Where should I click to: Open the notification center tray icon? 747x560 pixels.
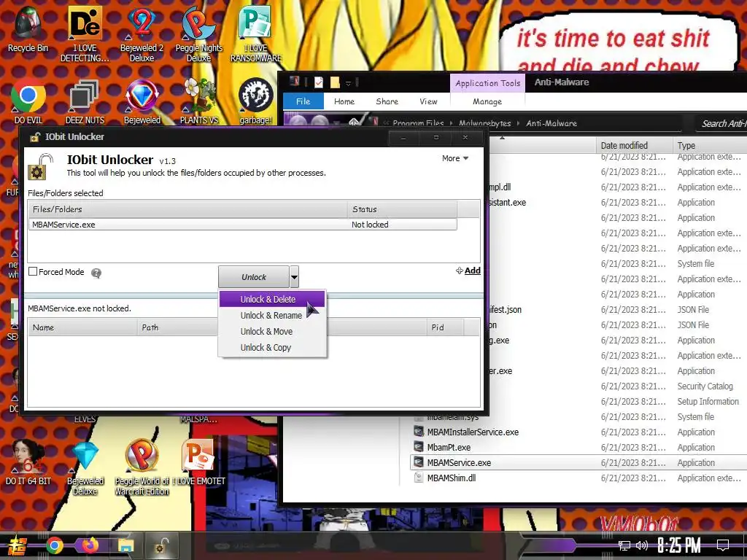(723, 545)
